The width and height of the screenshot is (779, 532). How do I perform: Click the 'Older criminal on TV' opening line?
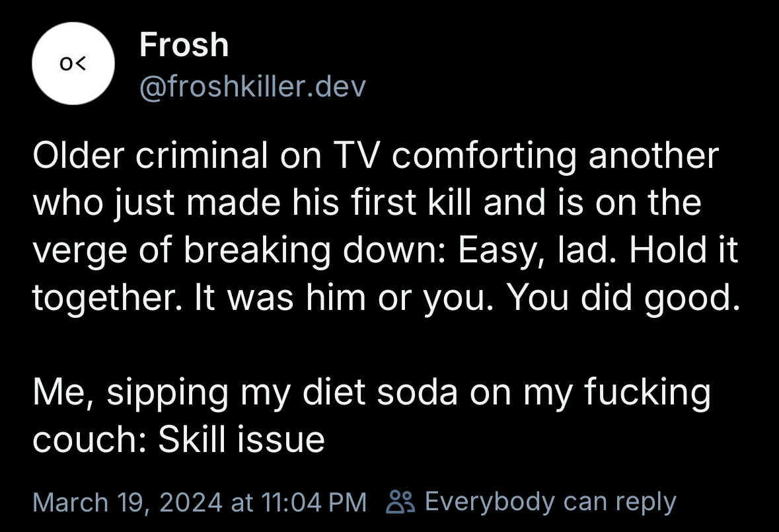(x=201, y=155)
